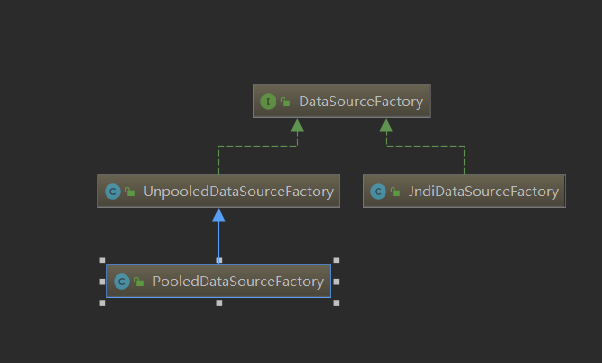
Task: Click the bottom-center selection handle of PooledDataSourceFactory
Action: click(219, 303)
